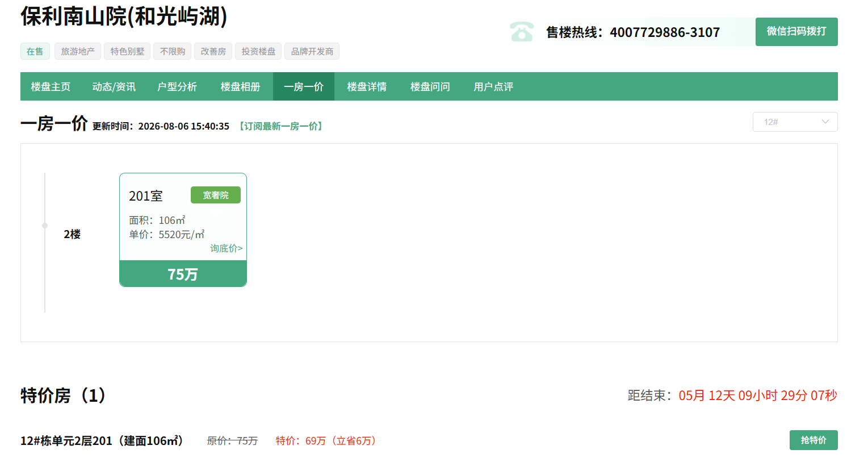Viewport: 868px width, 462px height.
Task: Select the 在售 status tag
Action: point(35,51)
